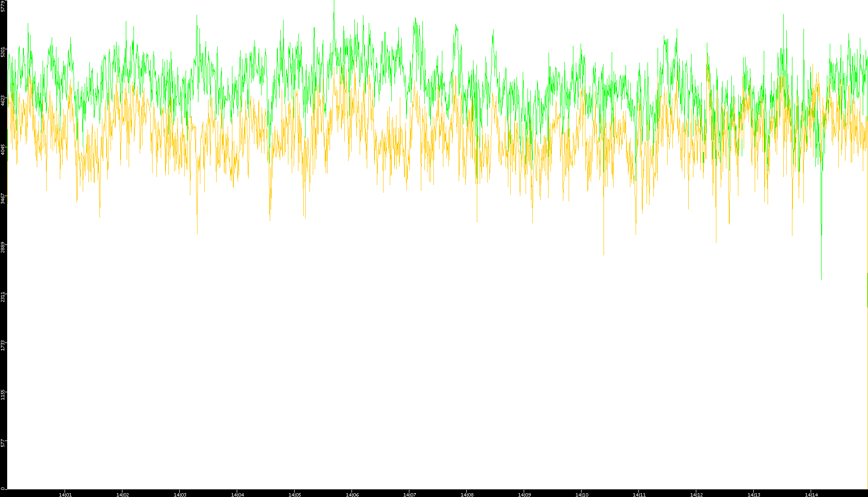Click the 4045 y-axis value label

[x=3, y=149]
